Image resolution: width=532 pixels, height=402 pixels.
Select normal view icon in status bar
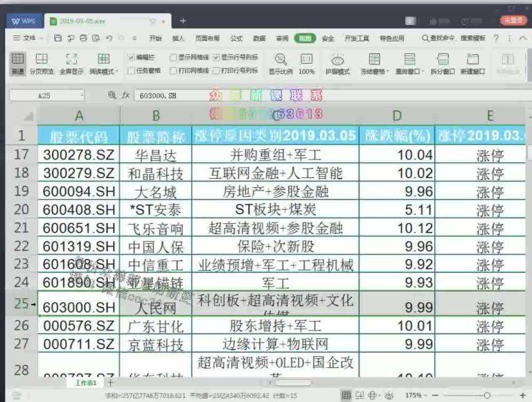coord(346,395)
